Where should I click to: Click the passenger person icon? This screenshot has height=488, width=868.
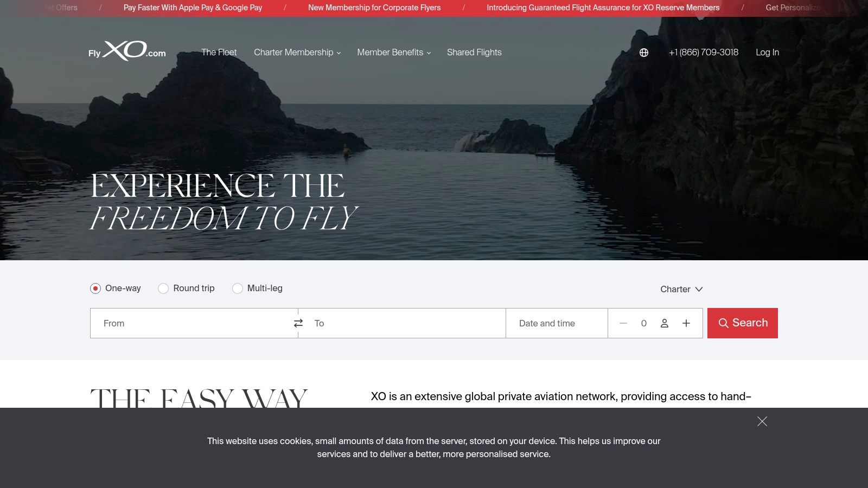tap(664, 323)
